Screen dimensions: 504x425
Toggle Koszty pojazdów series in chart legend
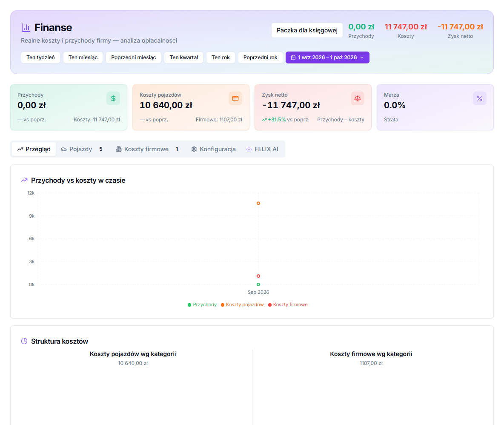tap(242, 305)
